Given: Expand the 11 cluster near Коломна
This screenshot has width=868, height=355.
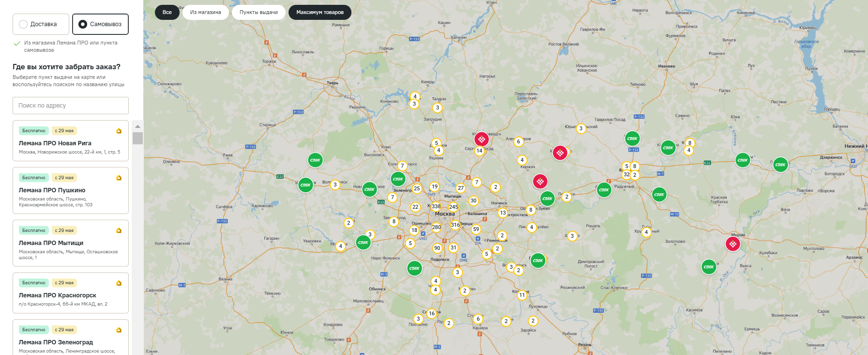Looking at the screenshot, I should (522, 295).
